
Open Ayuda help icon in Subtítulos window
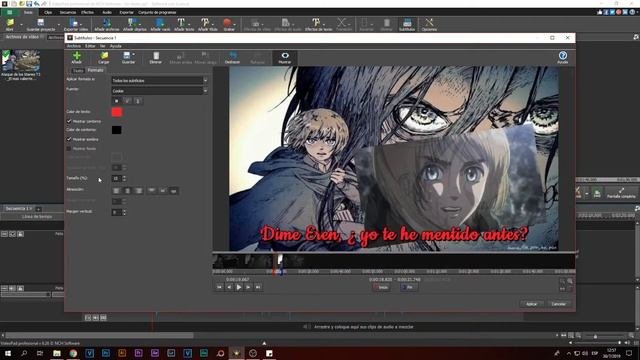pyautogui.click(x=562, y=58)
